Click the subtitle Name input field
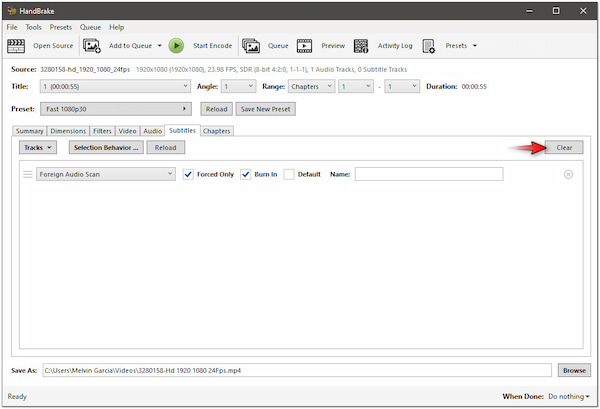This screenshot has height=409, width=600. (x=428, y=174)
